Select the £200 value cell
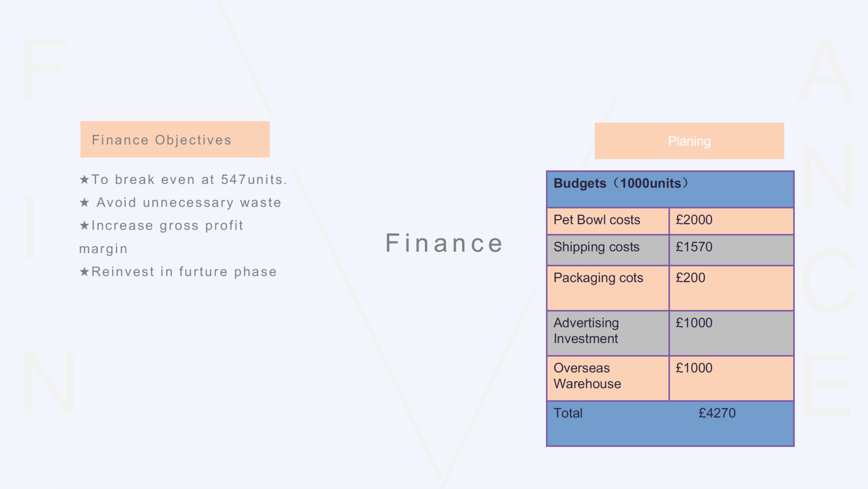 (732, 288)
